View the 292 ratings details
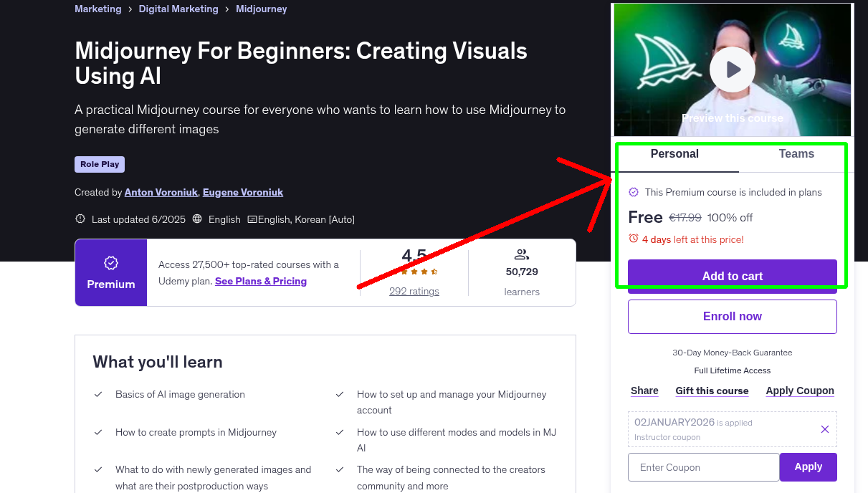The width and height of the screenshot is (868, 493). 414,290
